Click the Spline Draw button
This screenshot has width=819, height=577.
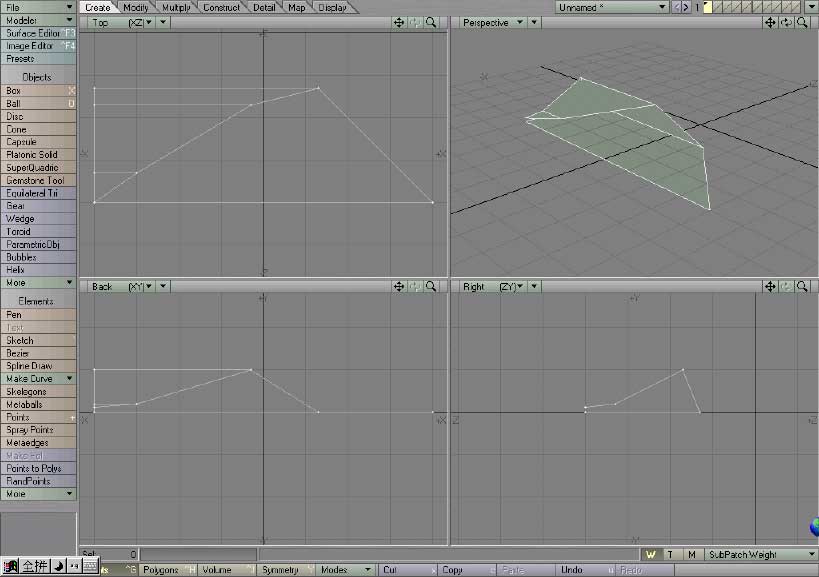(38, 366)
